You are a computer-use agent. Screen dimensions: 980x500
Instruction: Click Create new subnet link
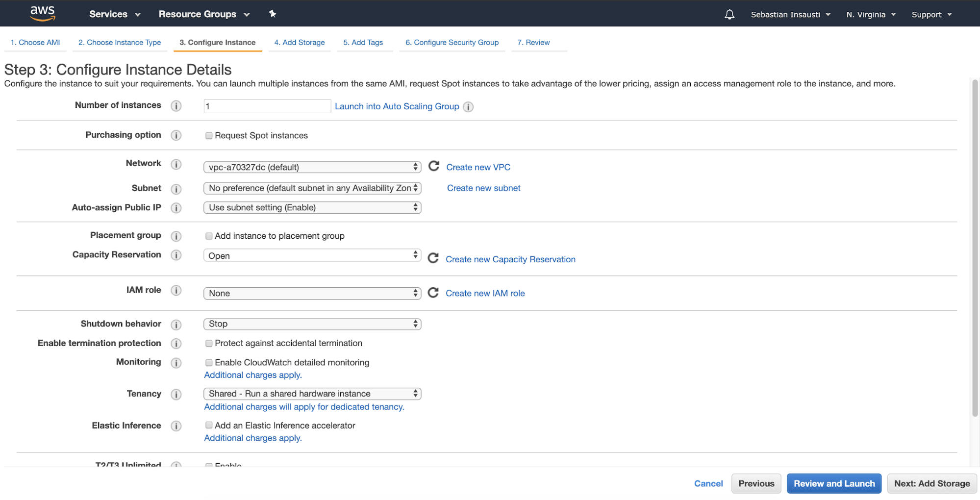(x=484, y=188)
